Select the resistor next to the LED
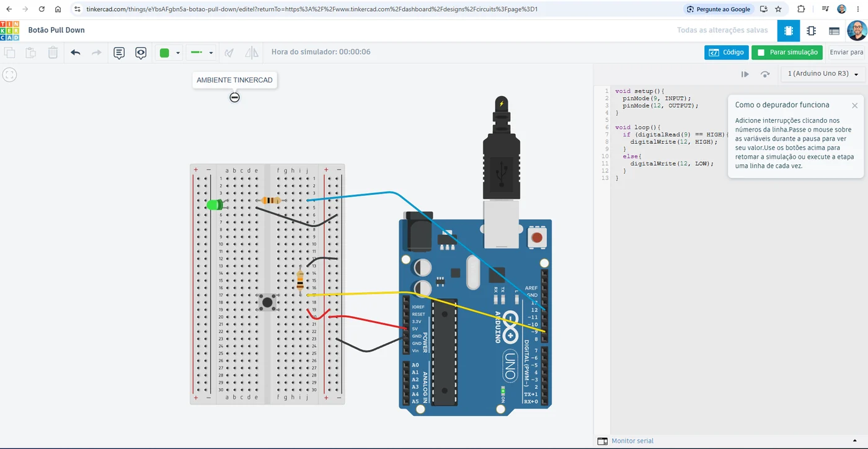This screenshot has height=449, width=868. click(x=271, y=200)
